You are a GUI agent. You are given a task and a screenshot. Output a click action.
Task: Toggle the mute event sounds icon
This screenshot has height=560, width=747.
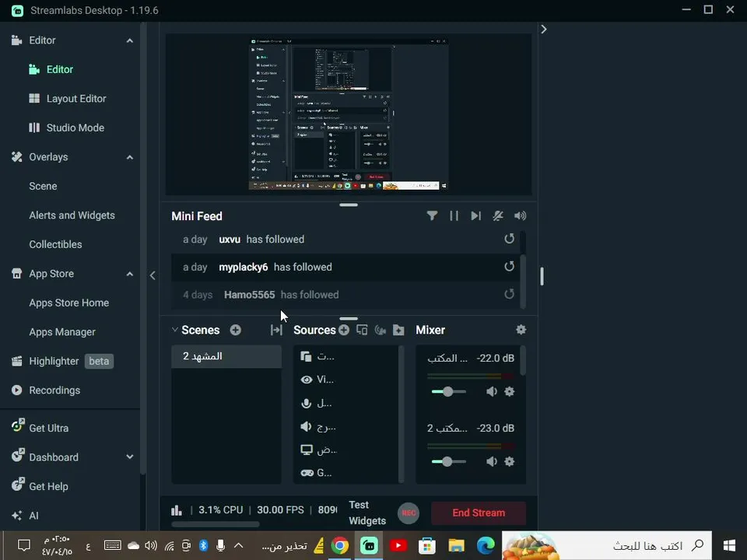tap(498, 215)
